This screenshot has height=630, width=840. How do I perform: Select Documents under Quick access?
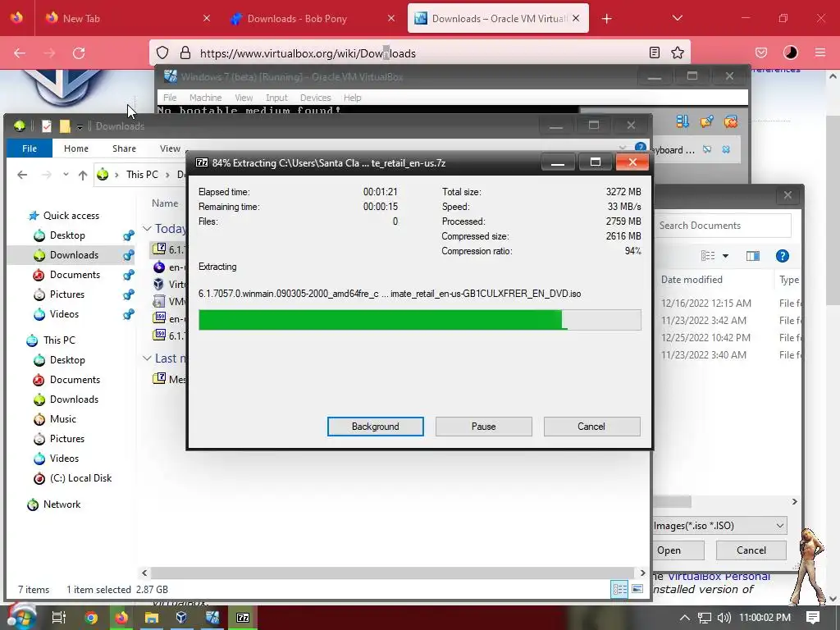pos(75,275)
